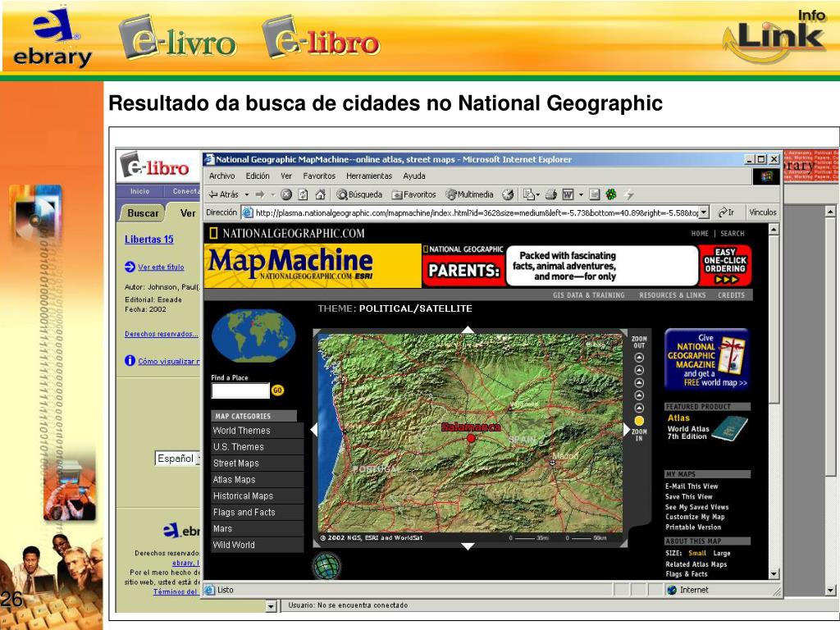Set map size to Large
The width and height of the screenshot is (840, 630).
pos(722,554)
